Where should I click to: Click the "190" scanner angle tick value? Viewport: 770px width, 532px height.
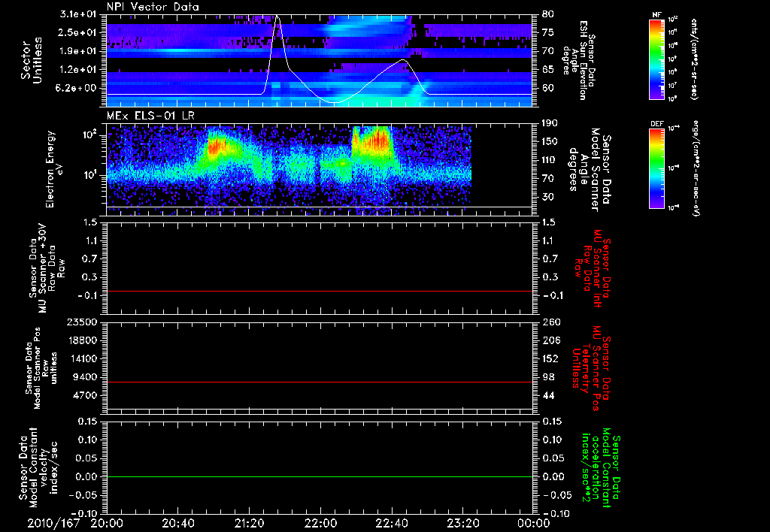(550, 123)
